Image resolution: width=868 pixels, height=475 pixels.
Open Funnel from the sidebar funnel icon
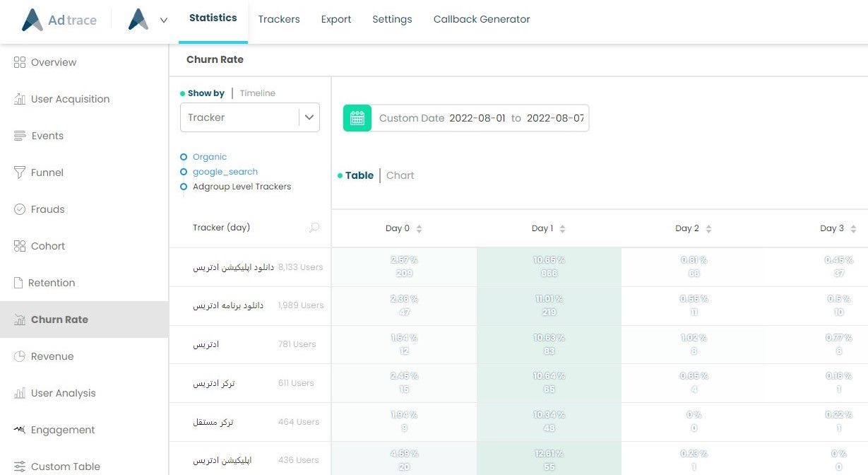(x=20, y=172)
